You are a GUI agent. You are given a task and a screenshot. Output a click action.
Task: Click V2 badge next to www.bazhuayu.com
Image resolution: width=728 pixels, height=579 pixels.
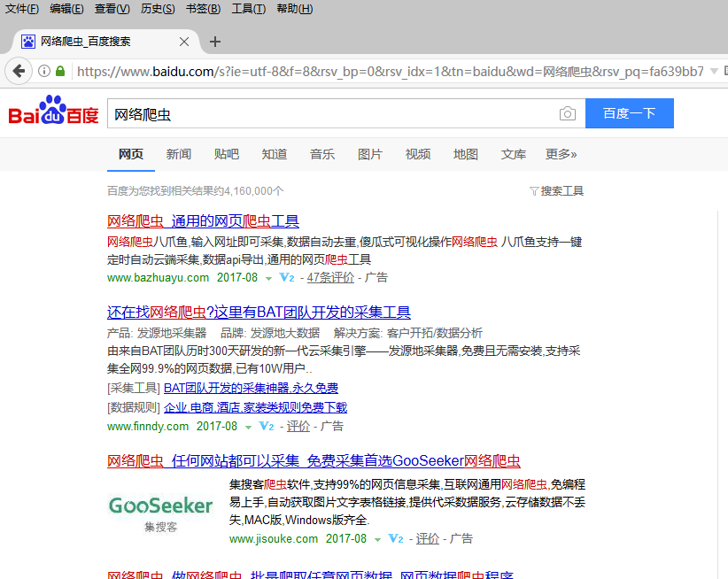pyautogui.click(x=287, y=277)
